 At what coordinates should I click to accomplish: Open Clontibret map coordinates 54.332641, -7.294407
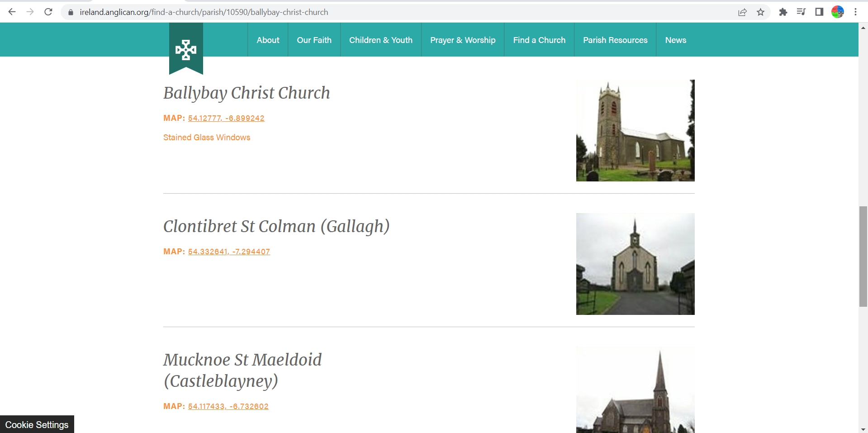click(229, 252)
